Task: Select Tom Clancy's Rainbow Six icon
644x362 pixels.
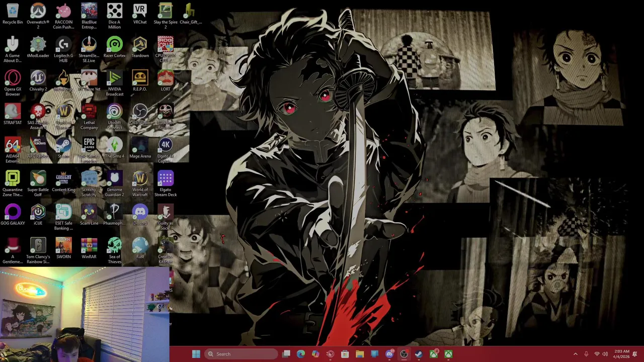Action: pos(38,251)
